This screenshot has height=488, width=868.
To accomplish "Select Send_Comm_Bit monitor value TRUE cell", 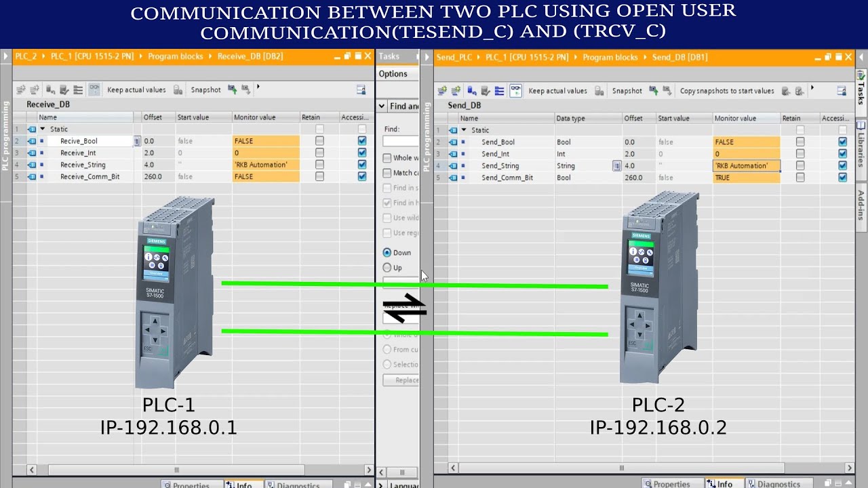I will coord(747,178).
